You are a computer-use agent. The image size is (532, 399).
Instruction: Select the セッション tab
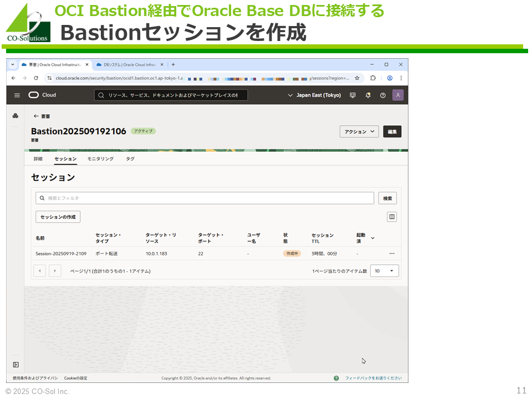pyautogui.click(x=65, y=159)
